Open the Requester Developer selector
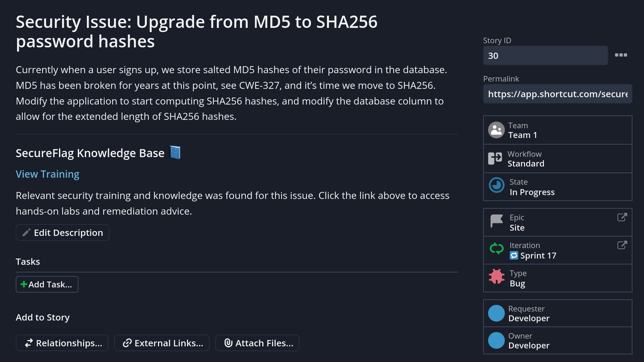Screen dimensions: 644x362 (557, 313)
